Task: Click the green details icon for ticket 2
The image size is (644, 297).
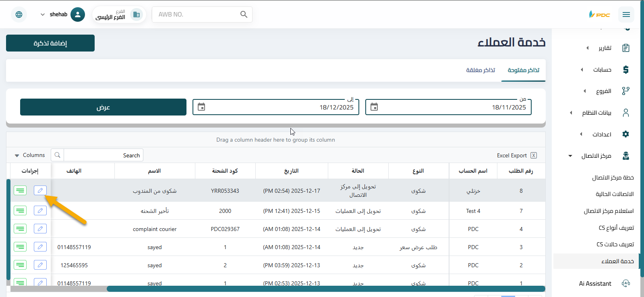Action: (x=20, y=265)
